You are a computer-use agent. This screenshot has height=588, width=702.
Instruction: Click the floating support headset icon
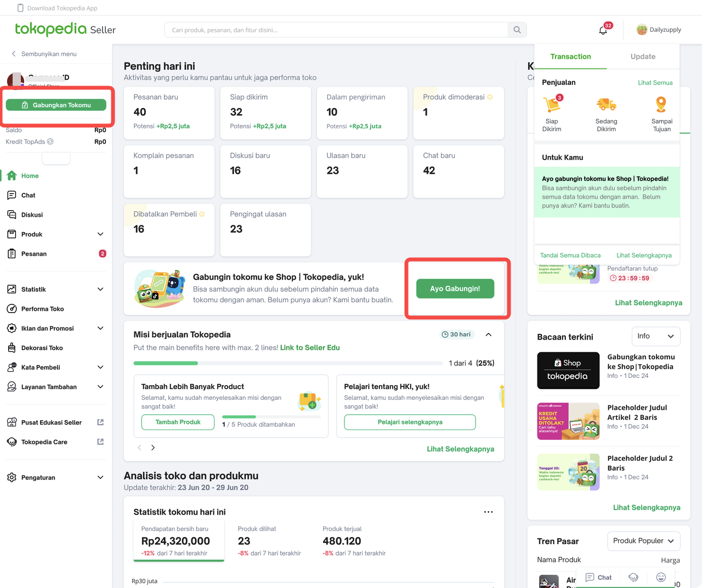[x=633, y=578]
